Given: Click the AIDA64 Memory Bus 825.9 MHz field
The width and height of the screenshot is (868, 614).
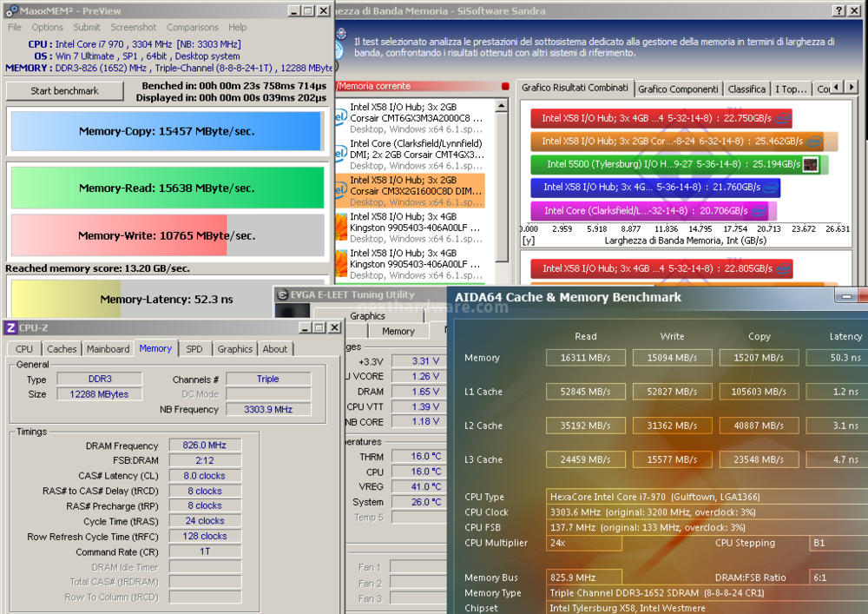Looking at the screenshot, I should (x=584, y=578).
